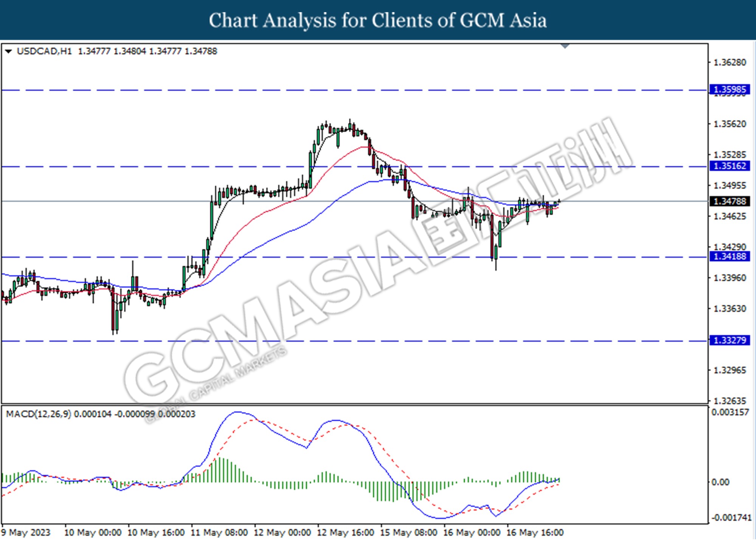The image size is (756, 540).
Task: Click the 1.34955 price axis value
Action: click(730, 186)
